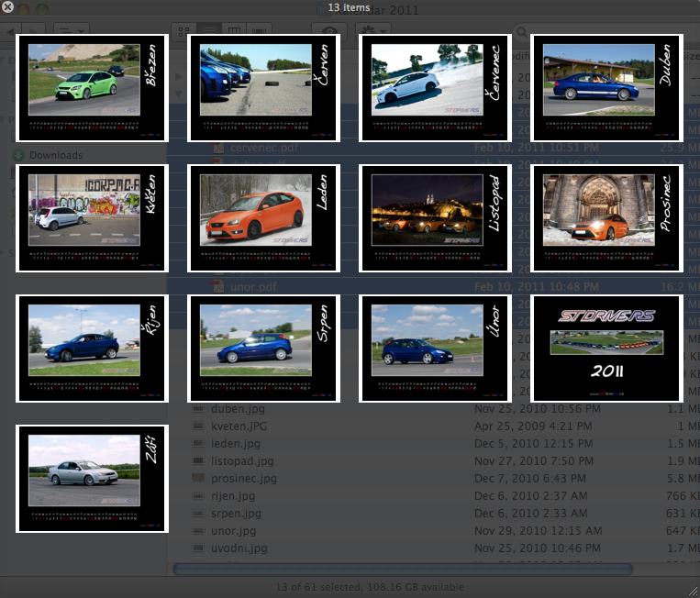
Task: Click the unor.pdf document icon
Action: 218,287
